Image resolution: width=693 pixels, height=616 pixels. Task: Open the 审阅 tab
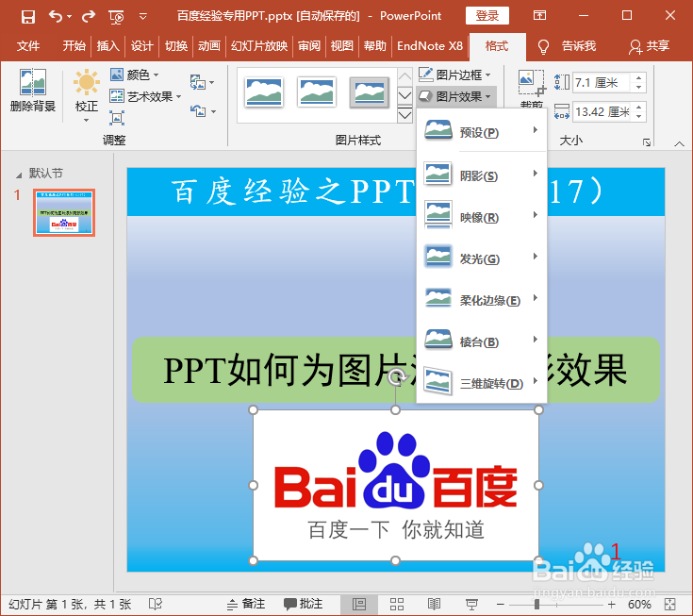[309, 46]
